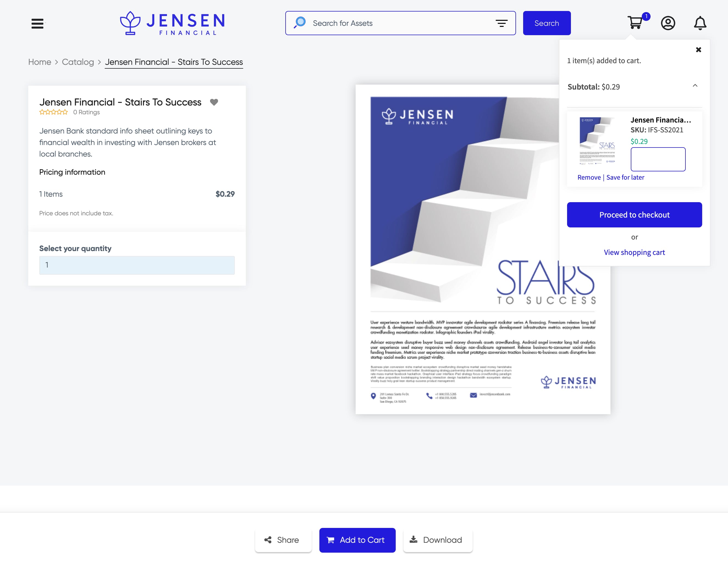
Task: Click the '1 Items' label
Action: coord(51,194)
